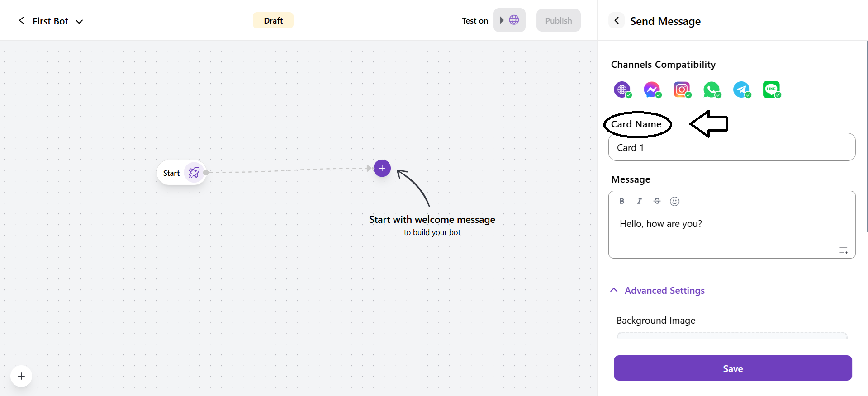Click the Telegram channel icon

[741, 90]
